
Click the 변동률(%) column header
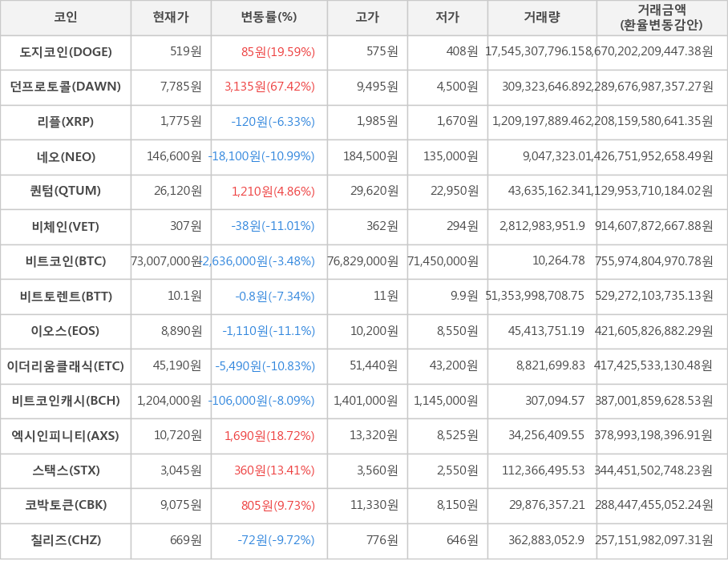(269, 18)
